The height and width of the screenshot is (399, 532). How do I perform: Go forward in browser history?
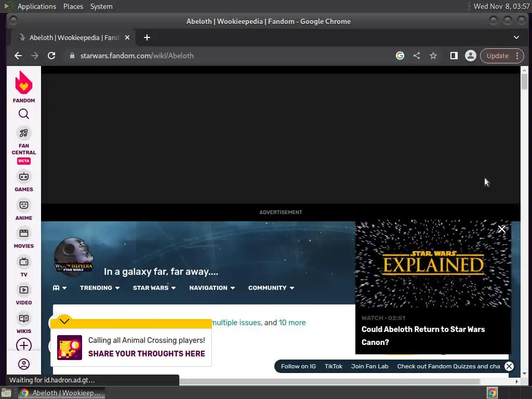pyautogui.click(x=35, y=56)
